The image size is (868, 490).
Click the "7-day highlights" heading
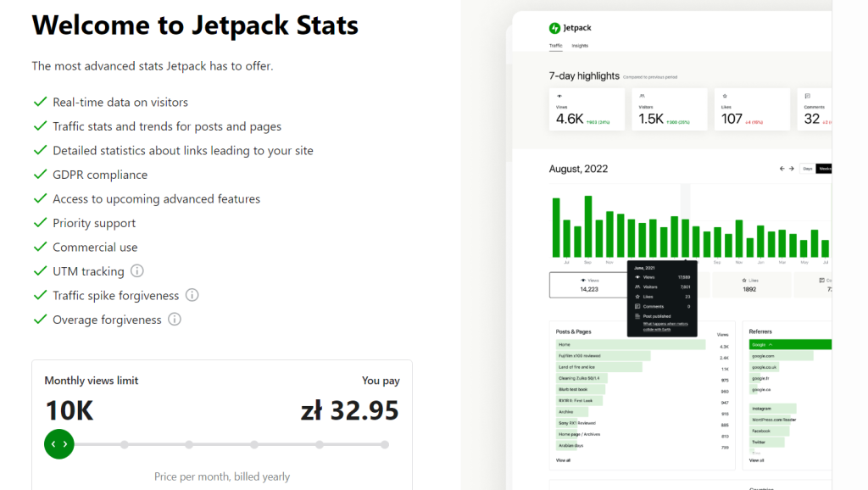pos(584,75)
